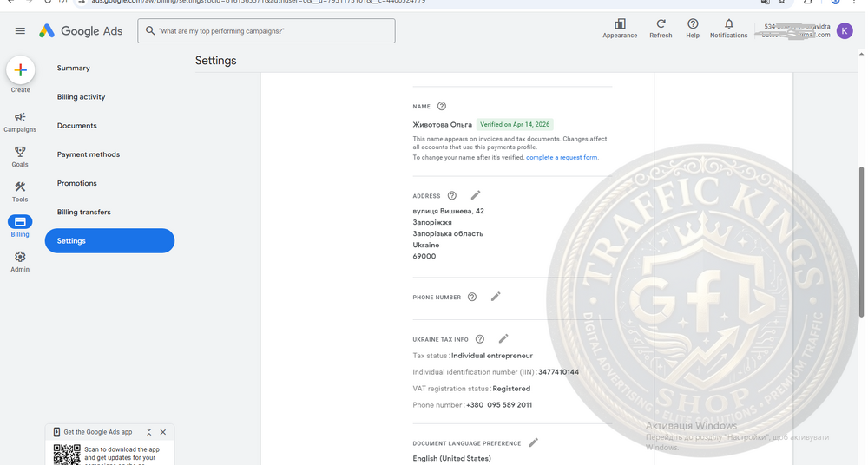This screenshot has height=465, width=868.
Task: Edit the phone number pencil icon
Action: pyautogui.click(x=496, y=297)
